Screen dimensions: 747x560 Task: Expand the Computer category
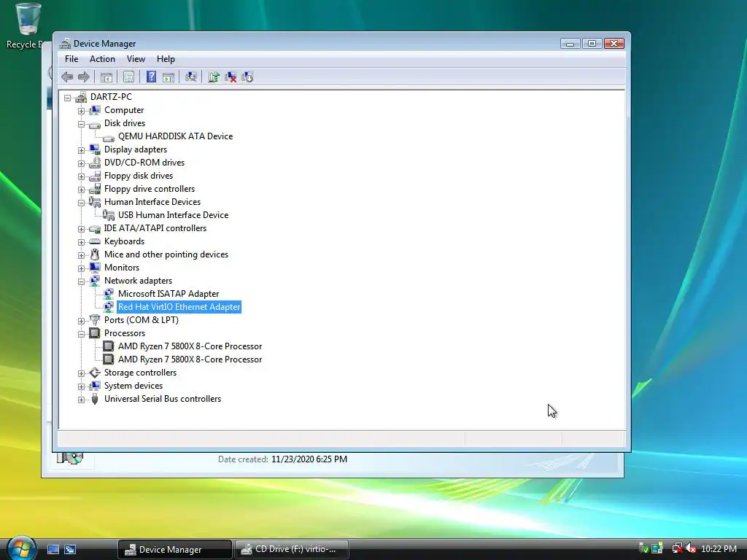click(82, 111)
